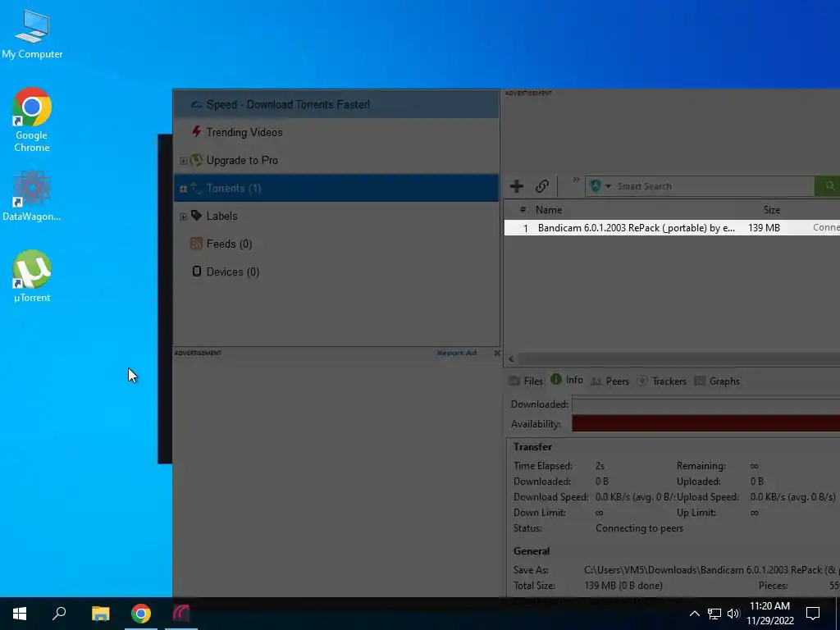Viewport: 840px width, 630px height.
Task: Select Speed - Download Torrents Faster item
Action: pyautogui.click(x=336, y=104)
